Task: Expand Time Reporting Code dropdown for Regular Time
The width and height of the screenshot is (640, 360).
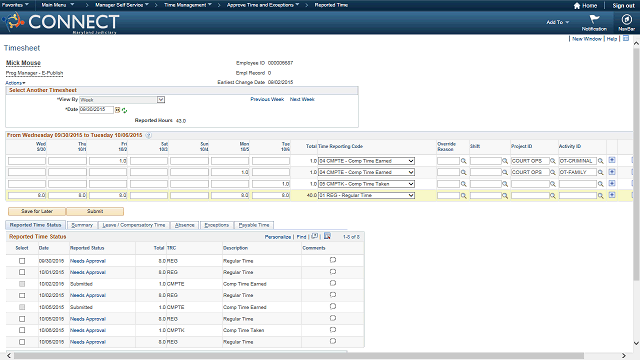Action: coord(411,196)
